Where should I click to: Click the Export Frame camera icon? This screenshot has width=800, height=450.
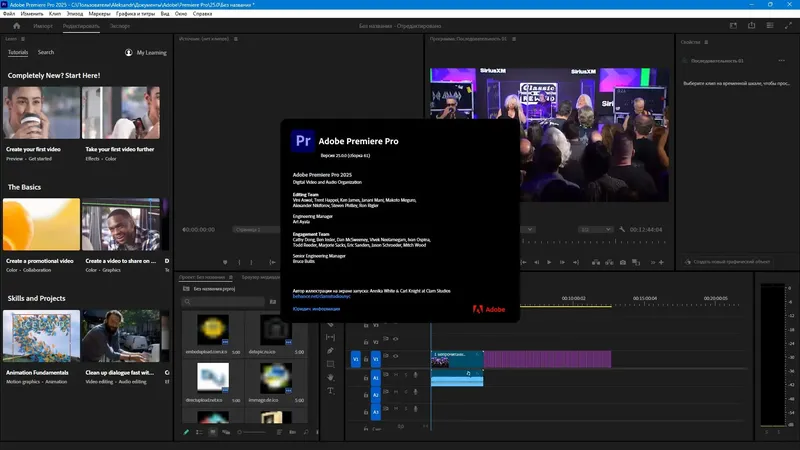pyautogui.click(x=623, y=262)
